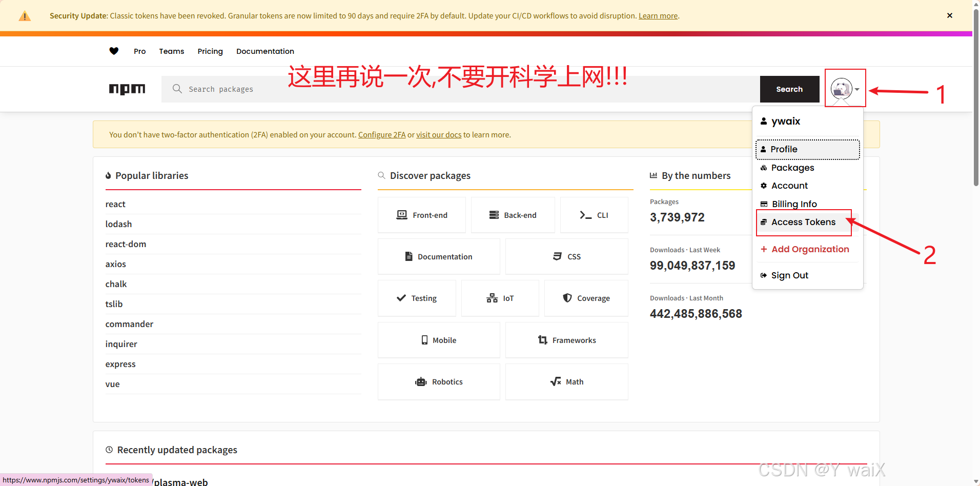Viewport: 980px width, 486px height.
Task: Click the clock icon beside Recently updated packages
Action: tap(109, 450)
